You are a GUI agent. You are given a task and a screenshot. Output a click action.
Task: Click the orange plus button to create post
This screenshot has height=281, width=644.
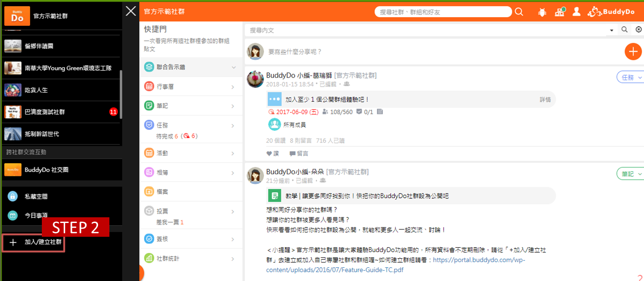(x=633, y=51)
